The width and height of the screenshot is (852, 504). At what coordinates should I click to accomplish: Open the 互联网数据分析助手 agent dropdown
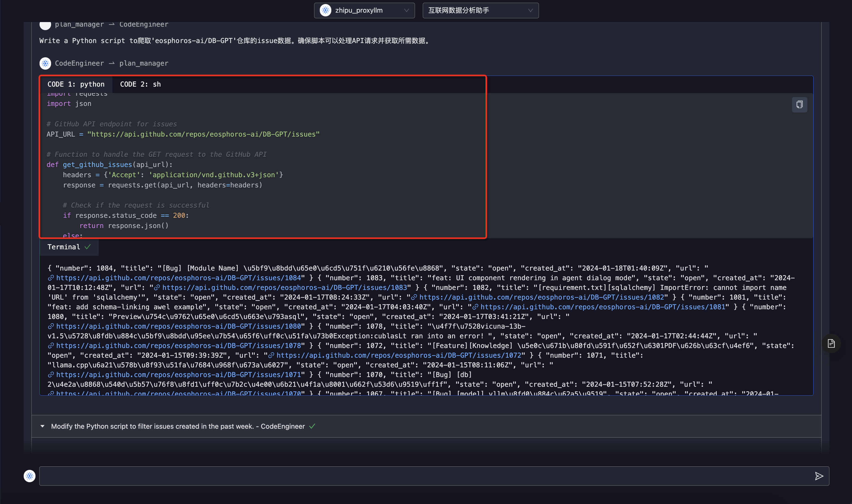(480, 10)
